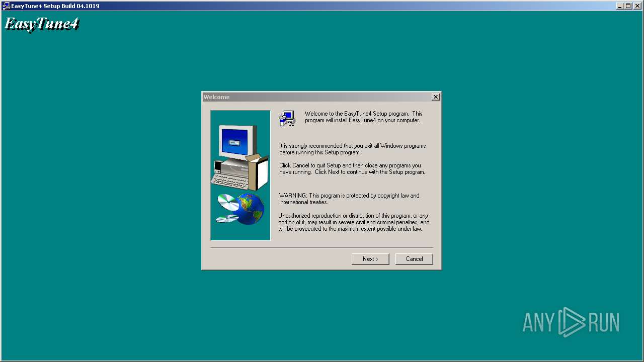This screenshot has height=362, width=644.
Task: Click the 'Unauthorized reproduction or distribution' paragraph
Action: [x=354, y=222]
